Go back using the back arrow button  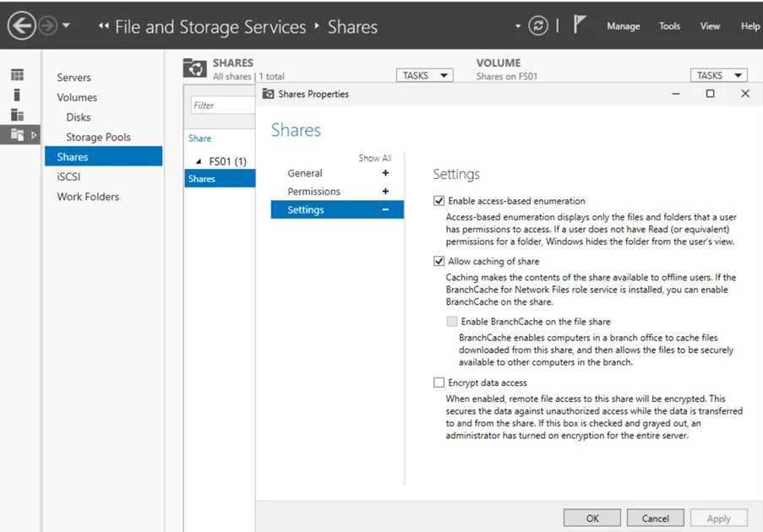coord(21,25)
